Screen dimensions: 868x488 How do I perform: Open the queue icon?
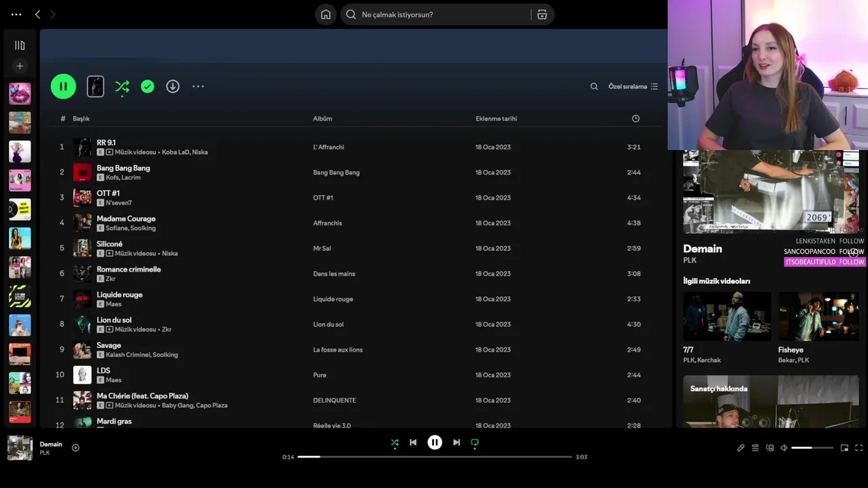755,448
